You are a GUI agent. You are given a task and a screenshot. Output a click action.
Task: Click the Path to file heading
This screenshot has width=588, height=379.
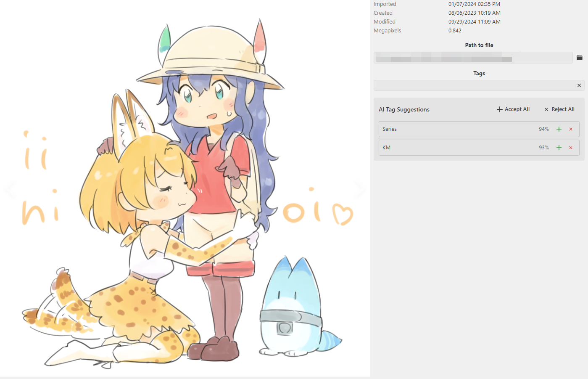point(479,45)
